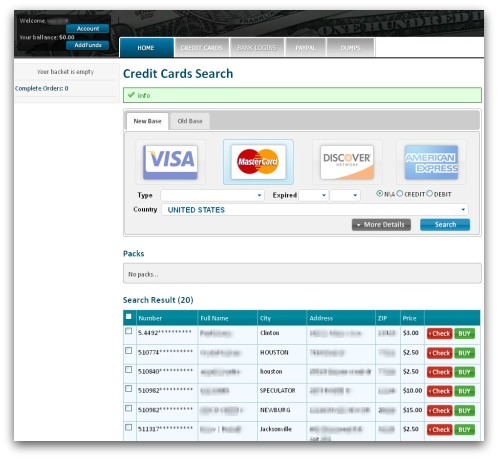
Task: Pick the Discover Network card logo
Action: (x=347, y=162)
